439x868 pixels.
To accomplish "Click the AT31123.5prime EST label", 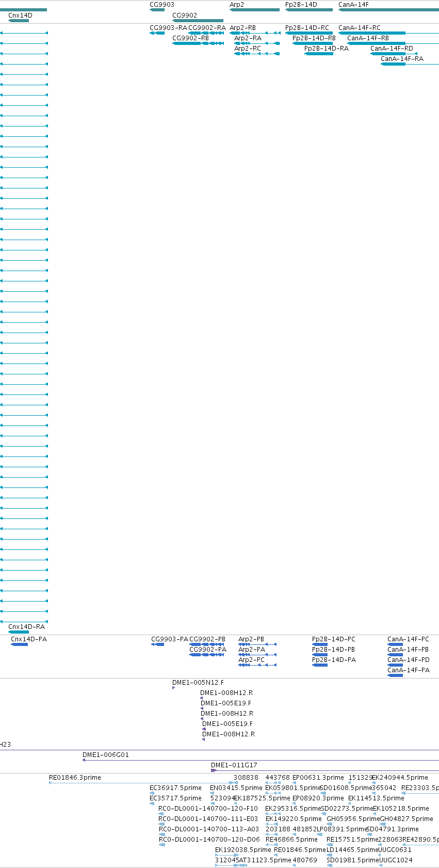I will [266, 860].
